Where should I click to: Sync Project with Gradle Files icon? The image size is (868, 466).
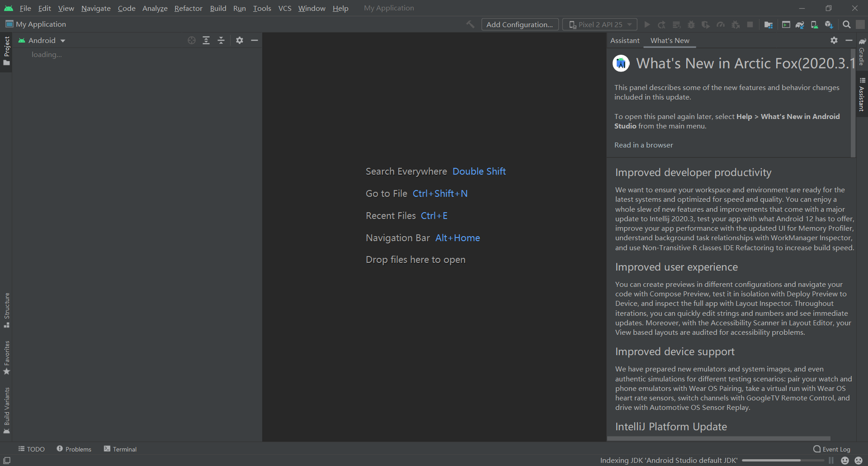800,24
